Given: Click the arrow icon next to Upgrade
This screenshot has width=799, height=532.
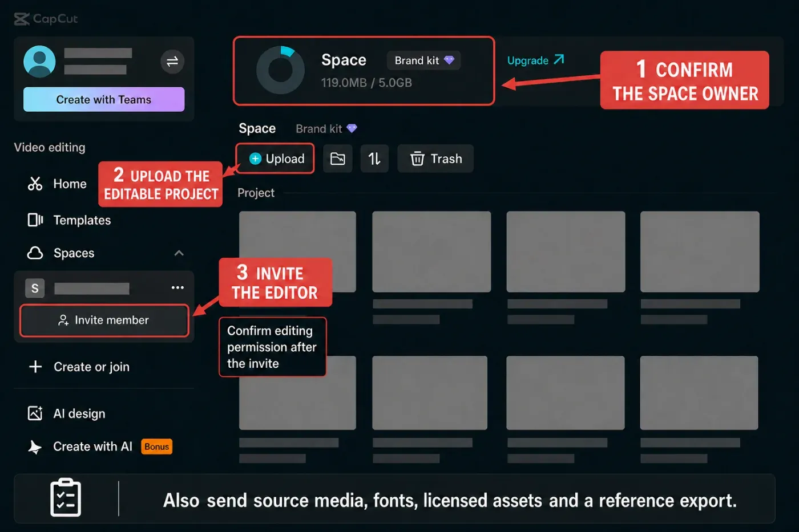Looking at the screenshot, I should [559, 59].
